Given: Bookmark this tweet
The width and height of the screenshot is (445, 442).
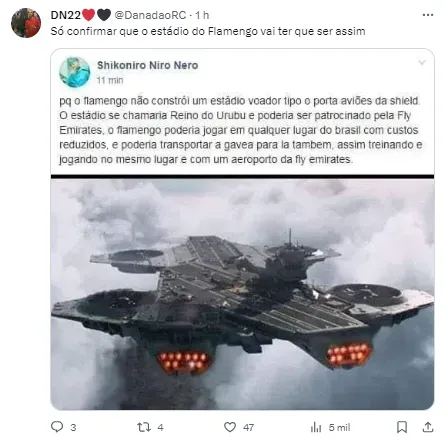Looking at the screenshot, I should pyautogui.click(x=402, y=427).
